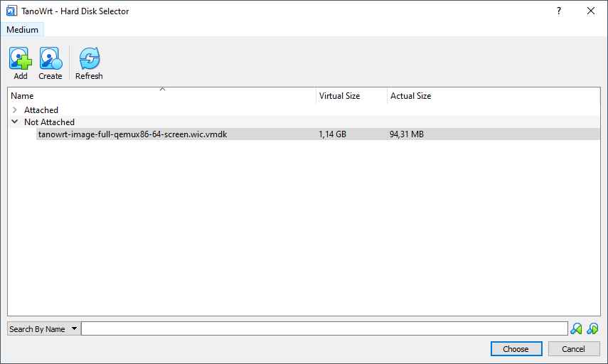Click the 1,14 GB virtual size value
608x364 pixels.
(x=332, y=134)
